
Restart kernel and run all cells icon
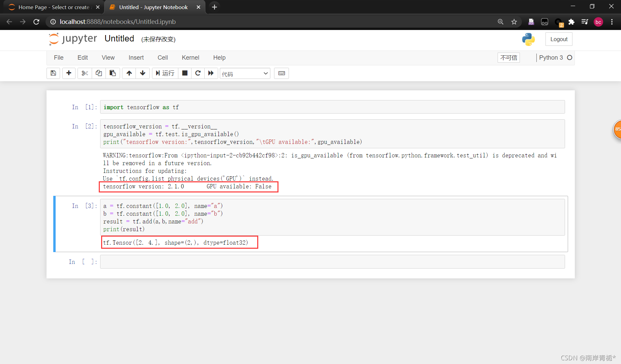pos(211,73)
